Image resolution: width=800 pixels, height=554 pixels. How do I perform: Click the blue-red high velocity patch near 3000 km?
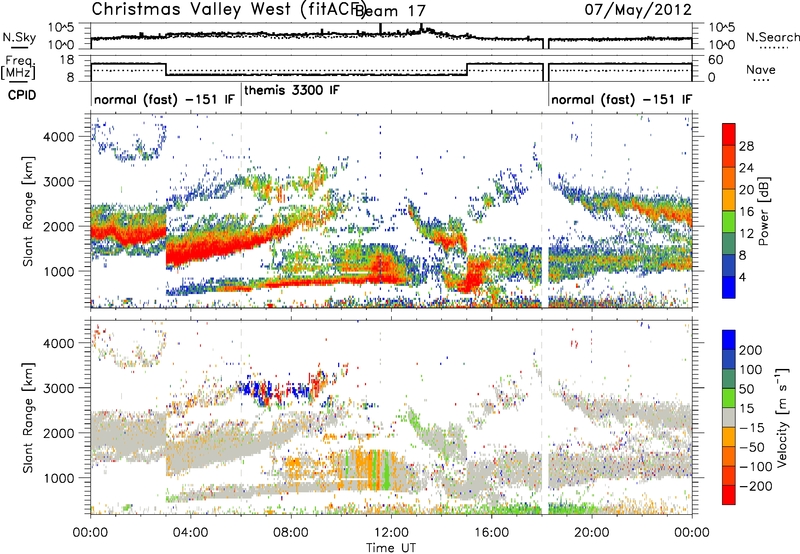click(x=283, y=389)
